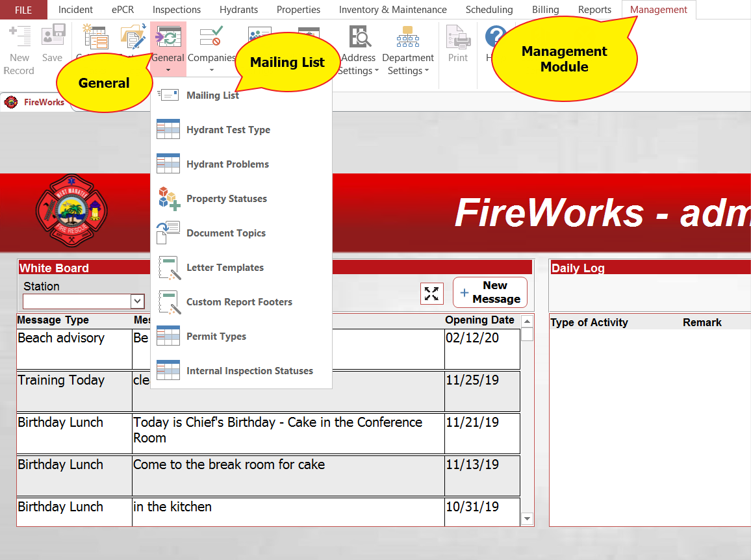Select Mailing List menu entry
Viewport: 751px width, 560px height.
[242, 95]
